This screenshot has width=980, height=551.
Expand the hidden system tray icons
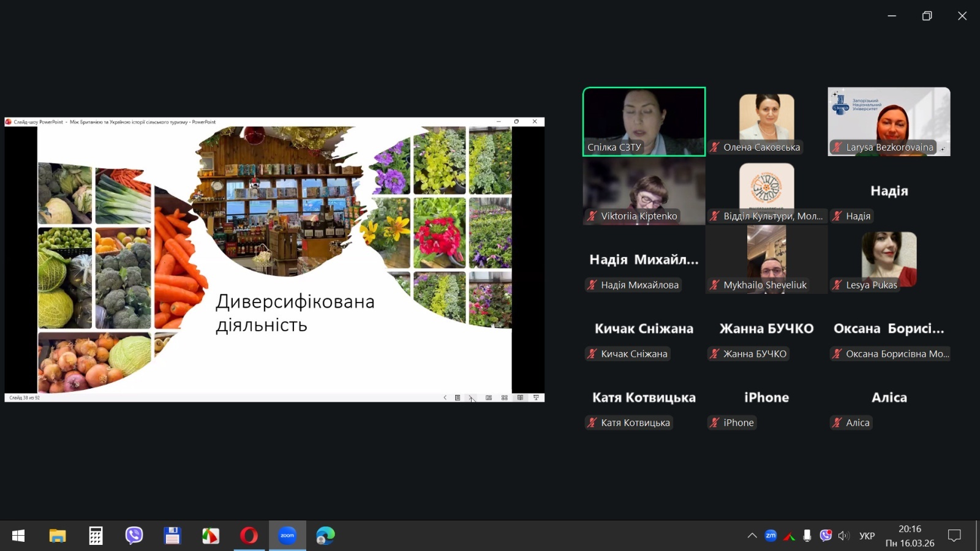(x=752, y=536)
